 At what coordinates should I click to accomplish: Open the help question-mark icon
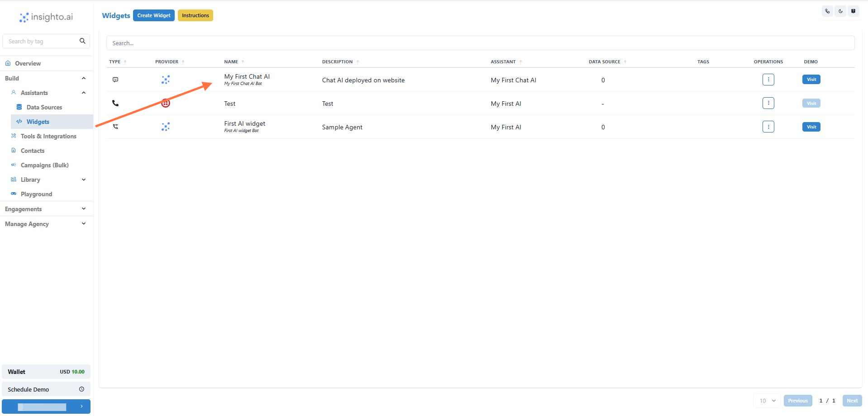coord(853,11)
